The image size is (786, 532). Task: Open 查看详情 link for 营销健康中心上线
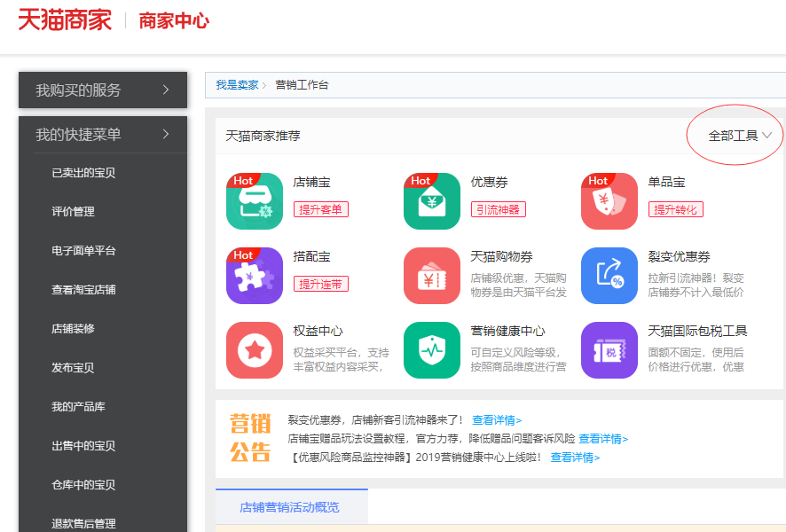(575, 458)
